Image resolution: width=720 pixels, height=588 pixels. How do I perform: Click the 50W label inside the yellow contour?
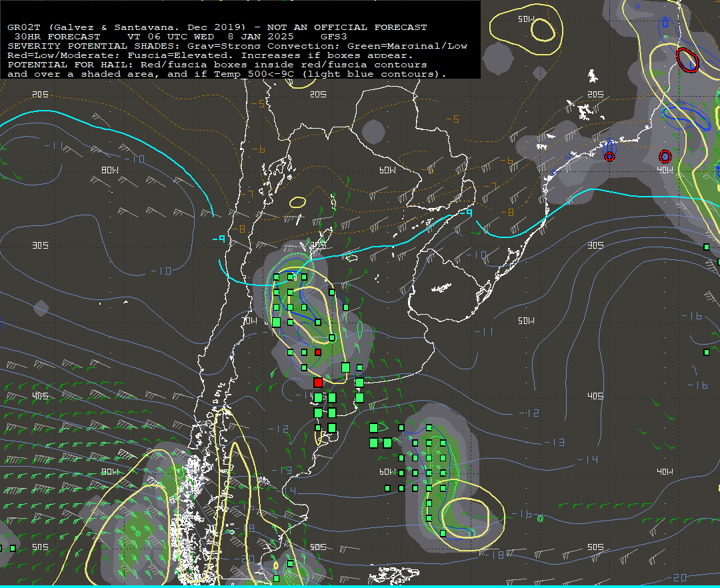pos(526,19)
